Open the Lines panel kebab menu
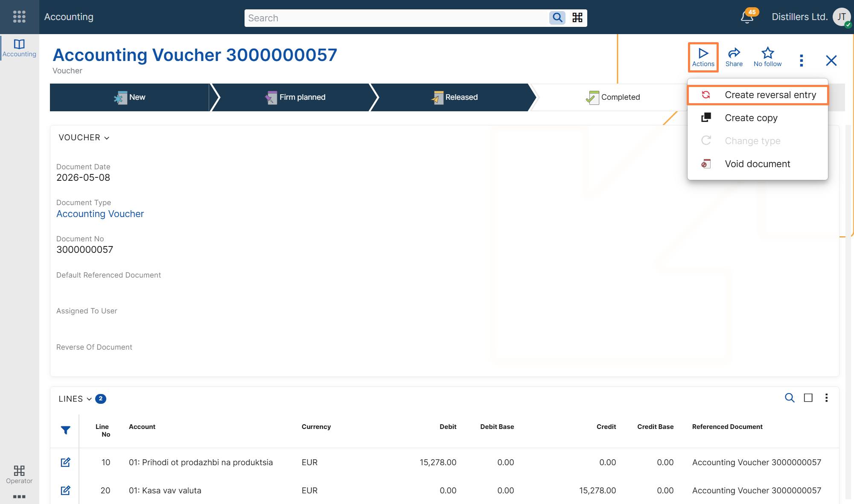 [827, 398]
